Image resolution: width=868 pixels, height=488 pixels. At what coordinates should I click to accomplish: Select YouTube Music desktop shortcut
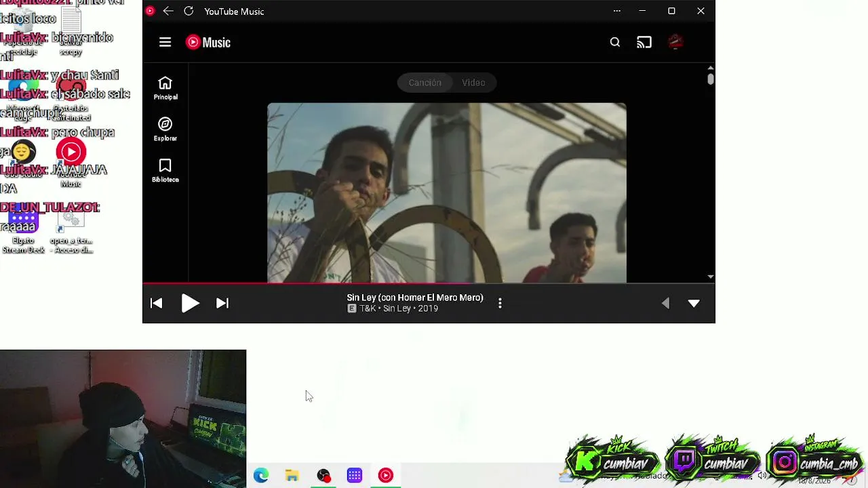click(x=71, y=163)
